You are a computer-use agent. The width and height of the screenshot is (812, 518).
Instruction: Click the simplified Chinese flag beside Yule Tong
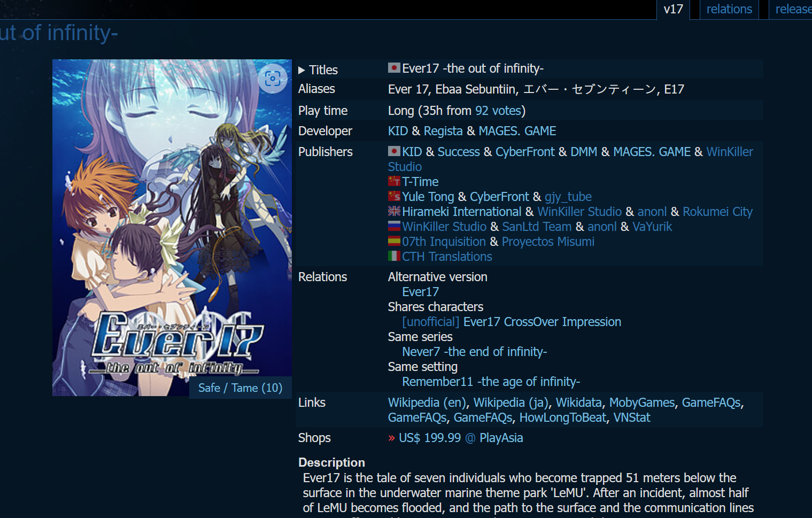click(394, 196)
